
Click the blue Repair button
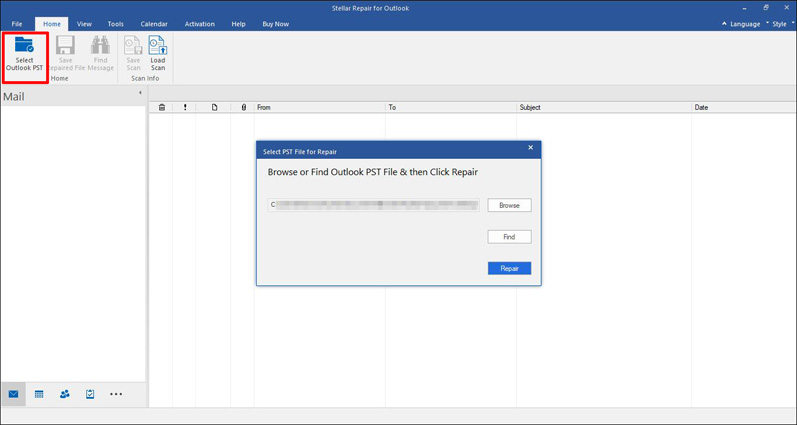coord(509,268)
